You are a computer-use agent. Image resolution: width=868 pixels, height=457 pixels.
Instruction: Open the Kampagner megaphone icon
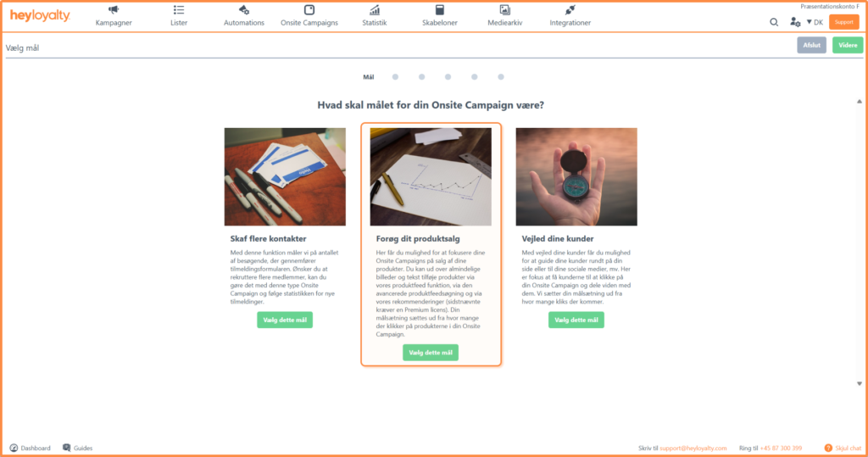point(114,10)
